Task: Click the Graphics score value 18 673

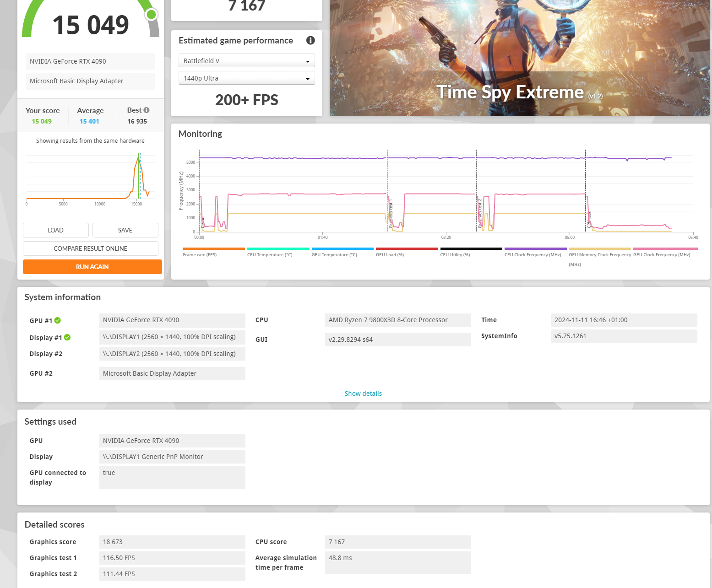Action: pyautogui.click(x=172, y=542)
